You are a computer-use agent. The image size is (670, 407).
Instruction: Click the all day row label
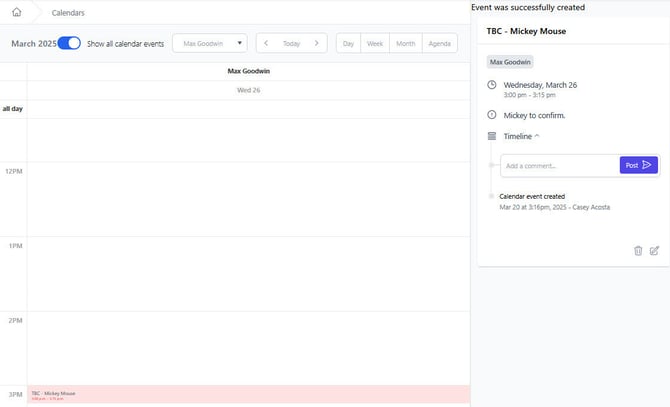(12, 108)
